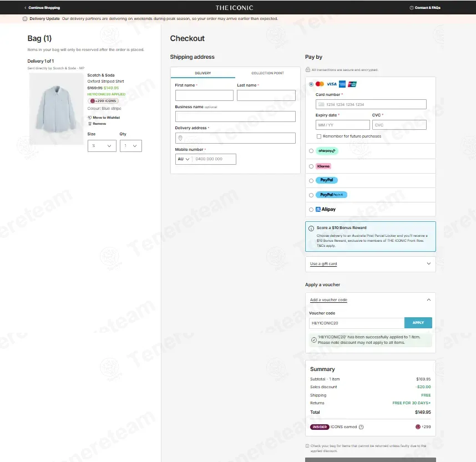Select the PayPal Pay in 4 radio button
This screenshot has height=462, width=476.
[x=311, y=195]
